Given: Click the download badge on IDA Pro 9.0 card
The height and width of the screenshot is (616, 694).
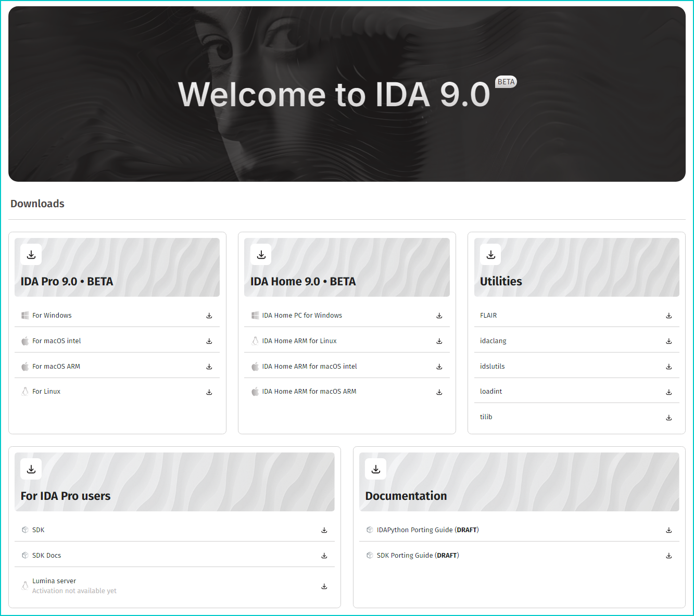Looking at the screenshot, I should tap(31, 255).
